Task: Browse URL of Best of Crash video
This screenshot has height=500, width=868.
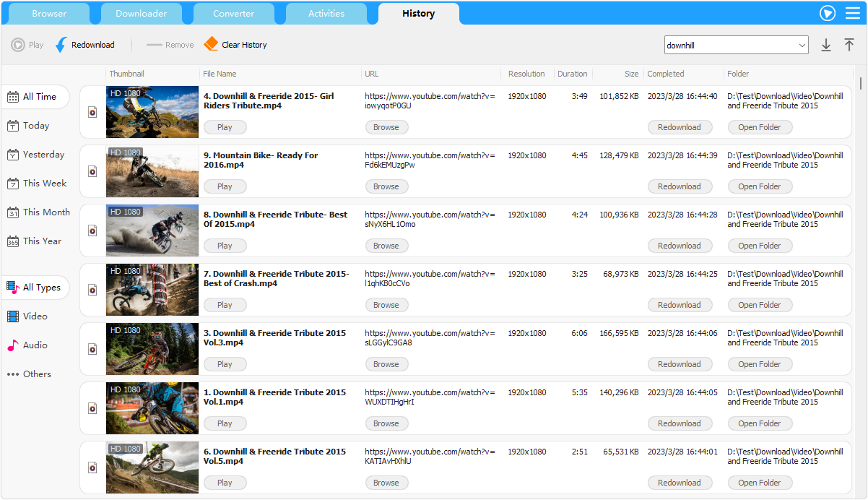Action: click(x=386, y=305)
